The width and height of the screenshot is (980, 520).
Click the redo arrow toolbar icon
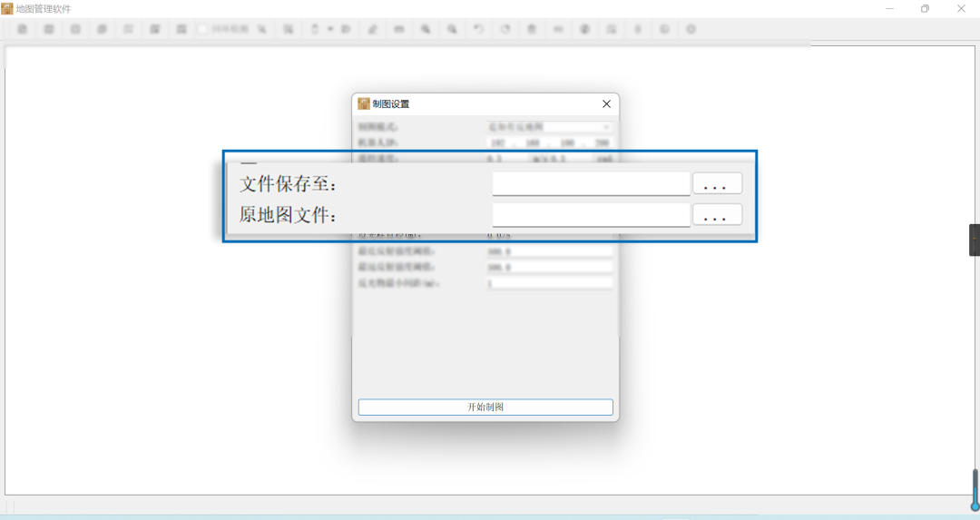[505, 29]
